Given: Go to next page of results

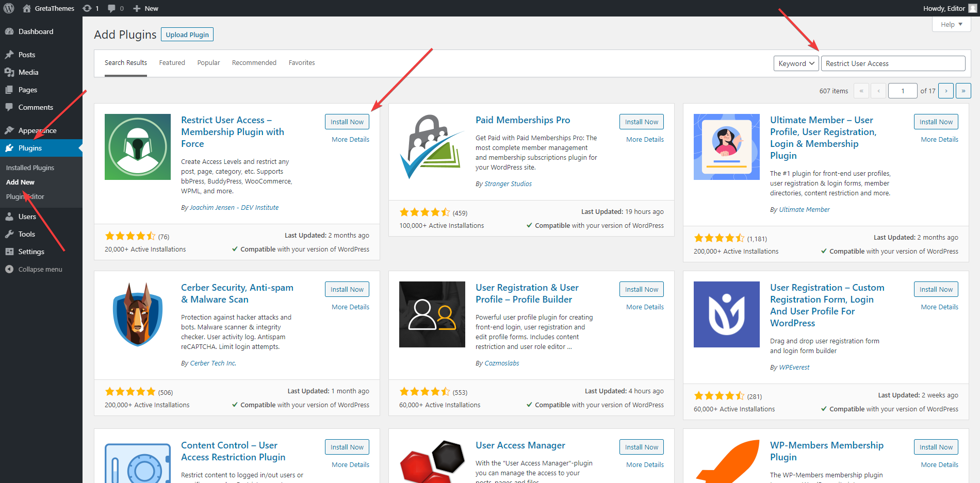Looking at the screenshot, I should (946, 91).
